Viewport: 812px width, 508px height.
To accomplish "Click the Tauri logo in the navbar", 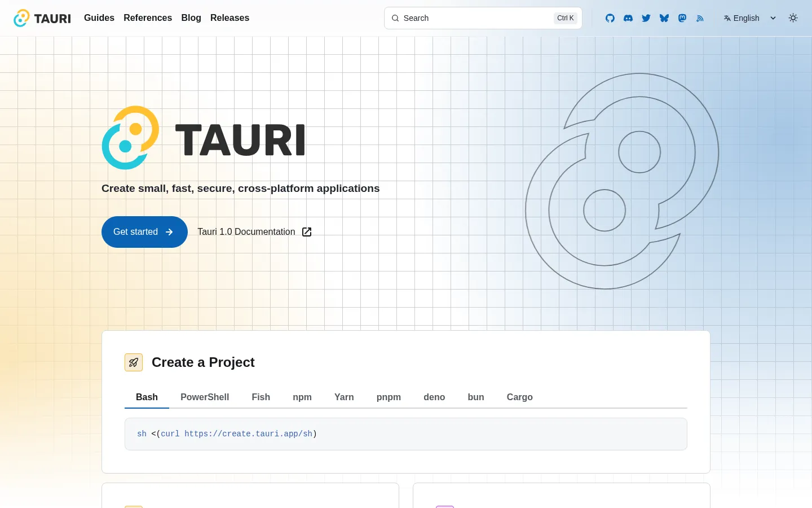I will (42, 18).
